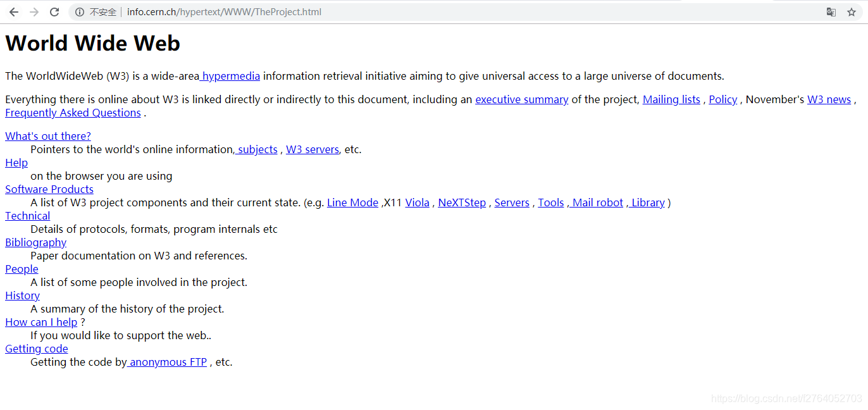Follow the Servers link

512,202
